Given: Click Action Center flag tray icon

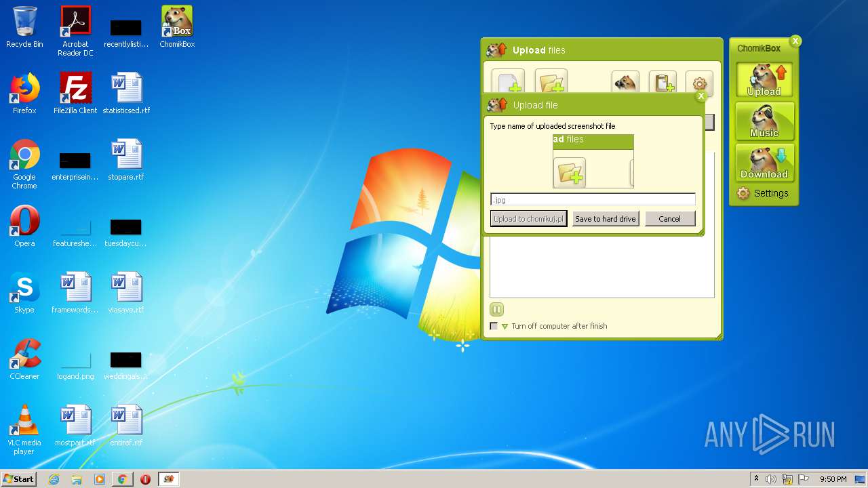Looking at the screenshot, I should pos(803,479).
